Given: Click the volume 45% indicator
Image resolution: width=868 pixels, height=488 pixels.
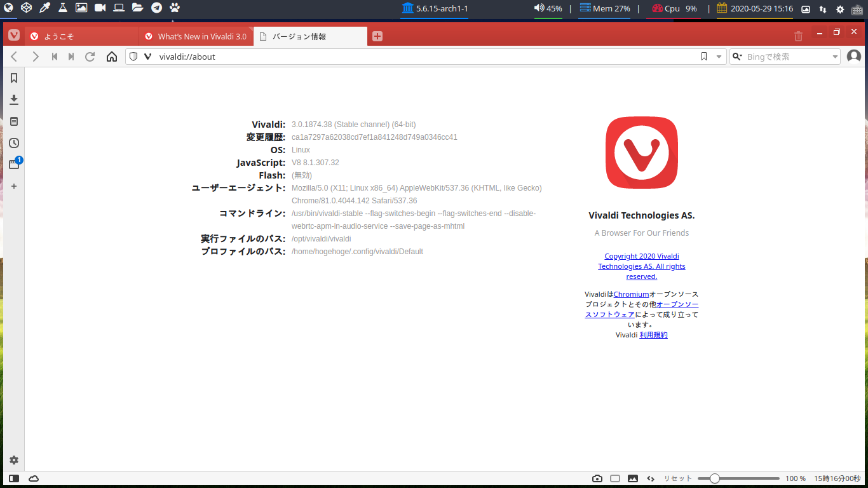Looking at the screenshot, I should click(x=548, y=9).
